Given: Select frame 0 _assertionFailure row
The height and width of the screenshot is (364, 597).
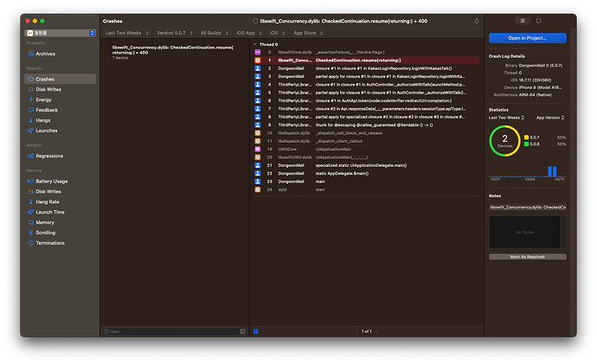Looking at the screenshot, I should 366,53.
